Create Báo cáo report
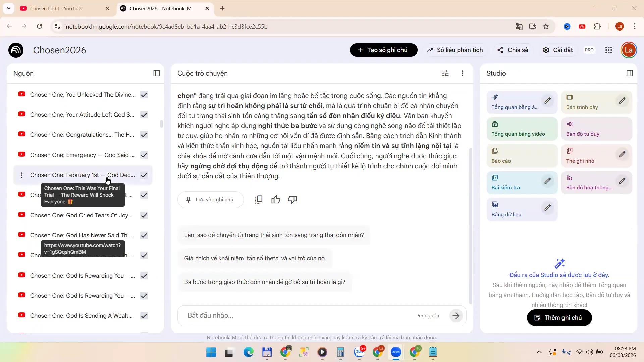This screenshot has height=362, width=644. [x=522, y=156]
